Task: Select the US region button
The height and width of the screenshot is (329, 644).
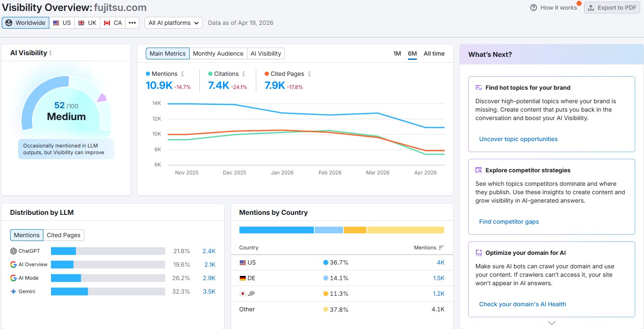Action: [x=62, y=23]
